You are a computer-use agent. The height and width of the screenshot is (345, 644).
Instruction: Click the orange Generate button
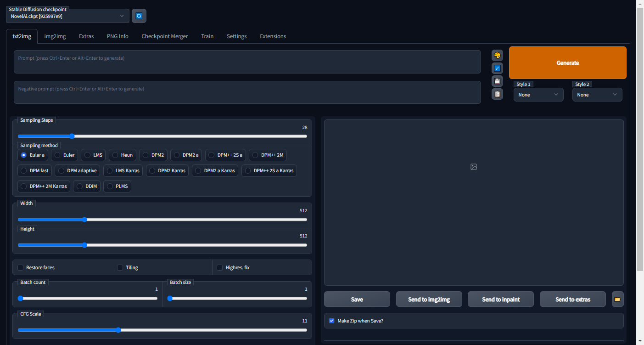(568, 63)
